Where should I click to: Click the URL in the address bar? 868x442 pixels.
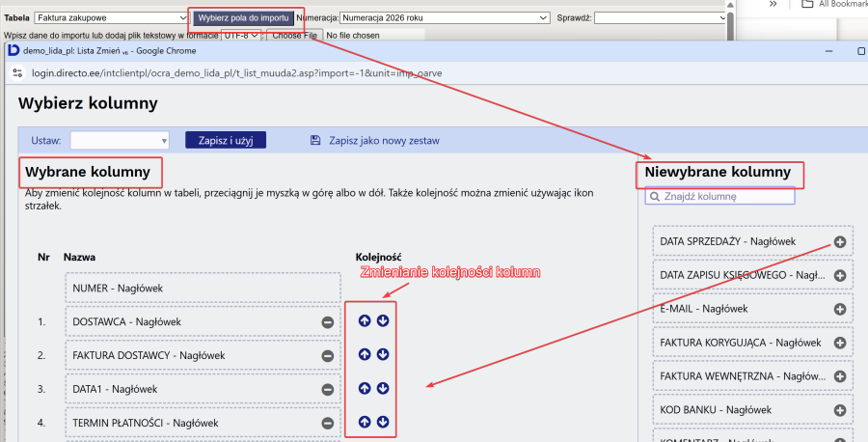[237, 73]
